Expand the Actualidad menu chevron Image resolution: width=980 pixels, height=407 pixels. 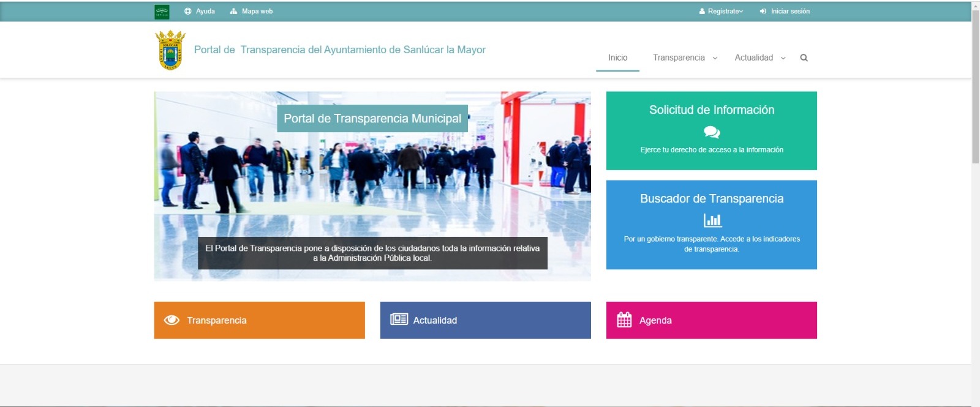[783, 58]
